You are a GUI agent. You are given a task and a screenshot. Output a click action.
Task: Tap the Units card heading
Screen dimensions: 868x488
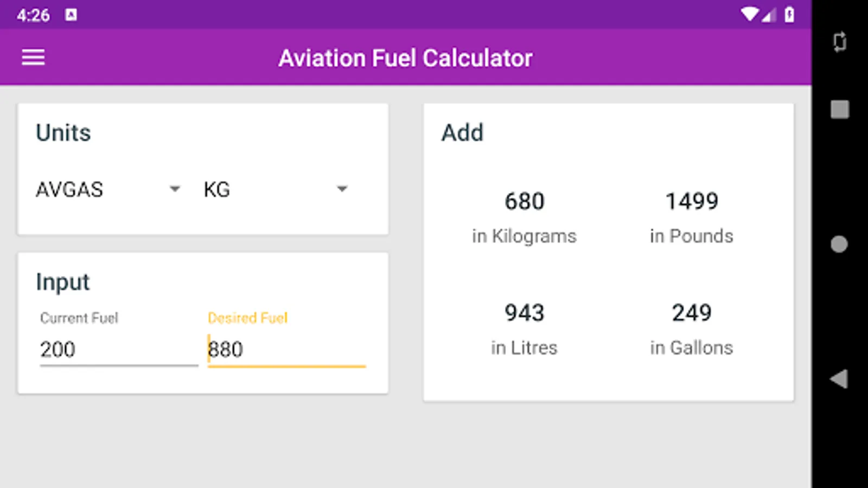click(x=63, y=133)
